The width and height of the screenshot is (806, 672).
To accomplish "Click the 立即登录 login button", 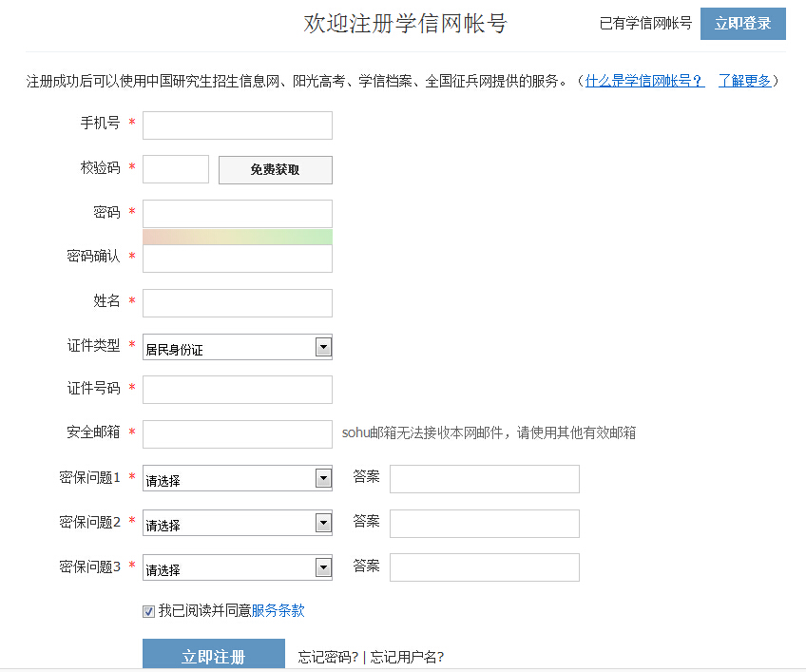I will (x=742, y=24).
